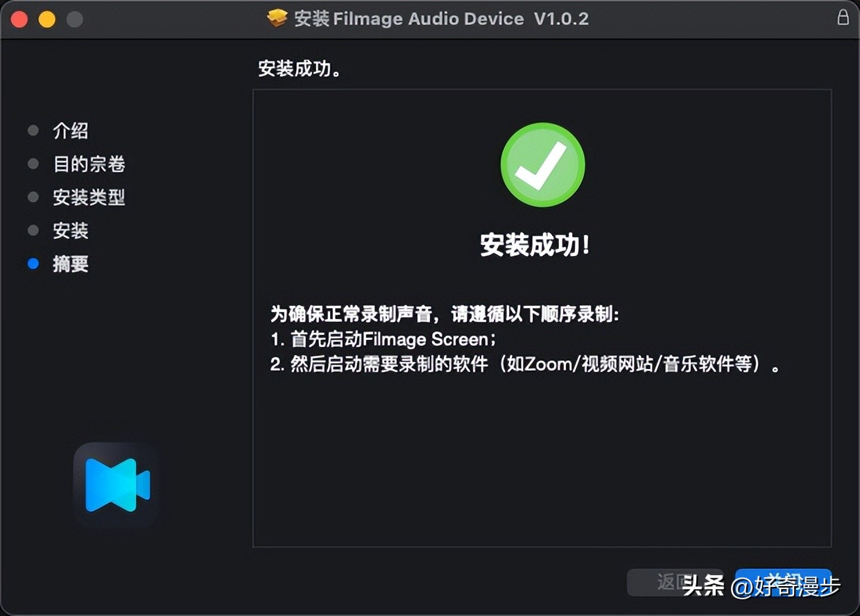Click the gray zoom control in the title bar

(x=74, y=19)
